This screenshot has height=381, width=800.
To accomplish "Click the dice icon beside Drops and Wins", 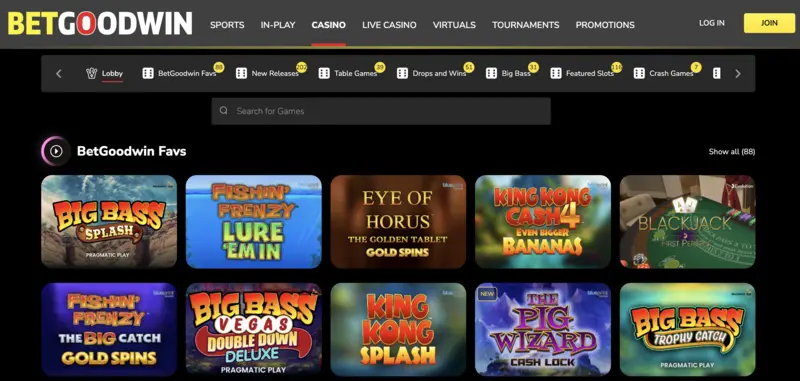I will click(402, 73).
